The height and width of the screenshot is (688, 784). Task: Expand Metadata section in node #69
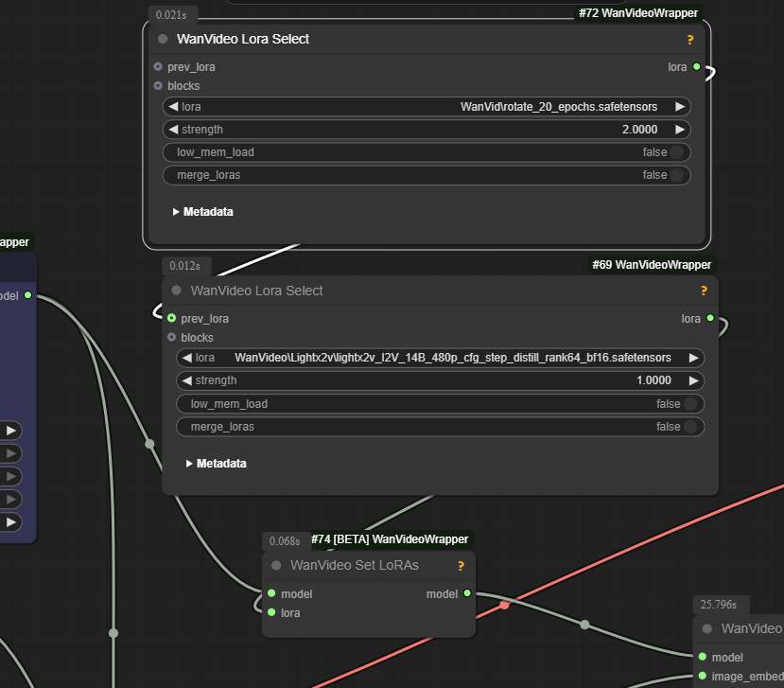217,464
